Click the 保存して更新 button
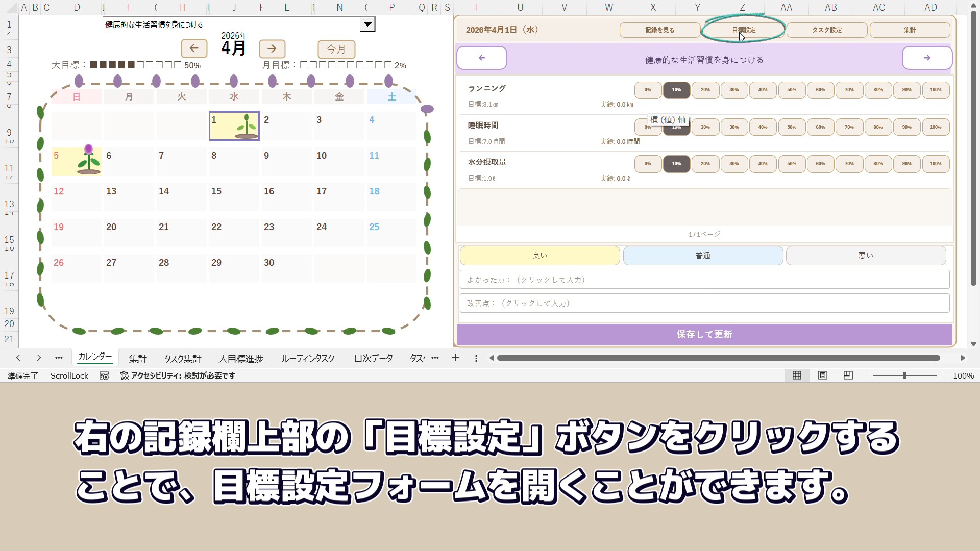 (x=704, y=335)
